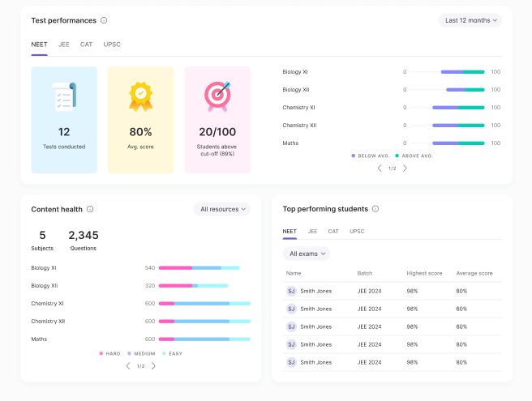
Task: Select CAT tab in Test performances
Action: pos(86,45)
